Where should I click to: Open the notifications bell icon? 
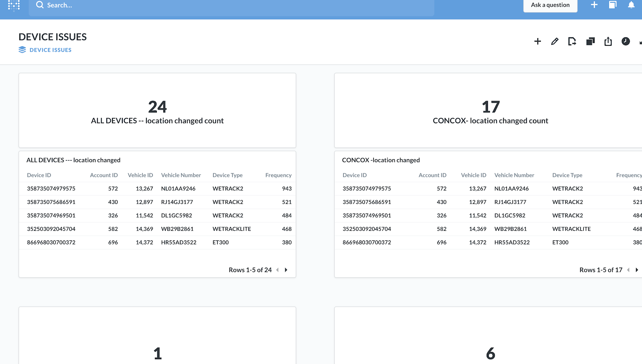[x=631, y=5]
